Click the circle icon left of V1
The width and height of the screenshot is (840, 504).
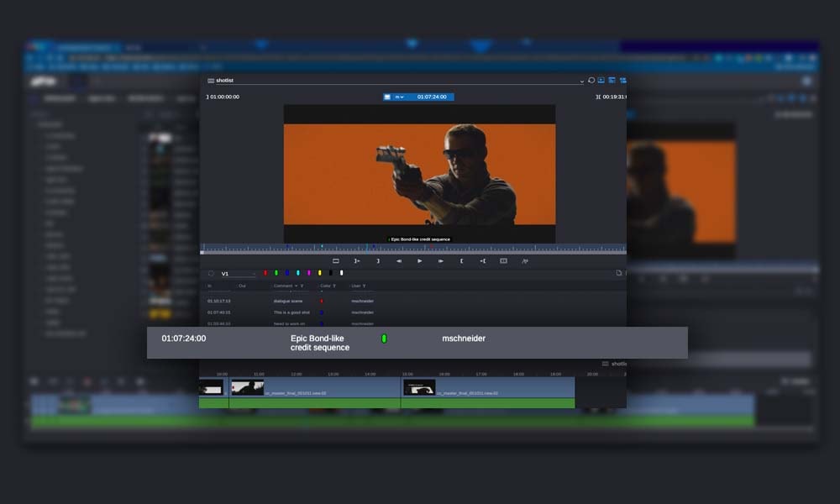tap(211, 273)
